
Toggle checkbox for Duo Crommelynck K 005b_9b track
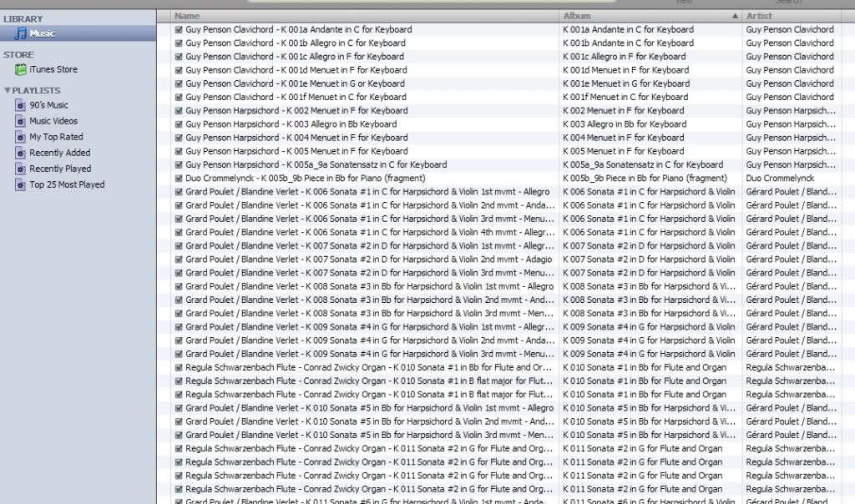179,179
